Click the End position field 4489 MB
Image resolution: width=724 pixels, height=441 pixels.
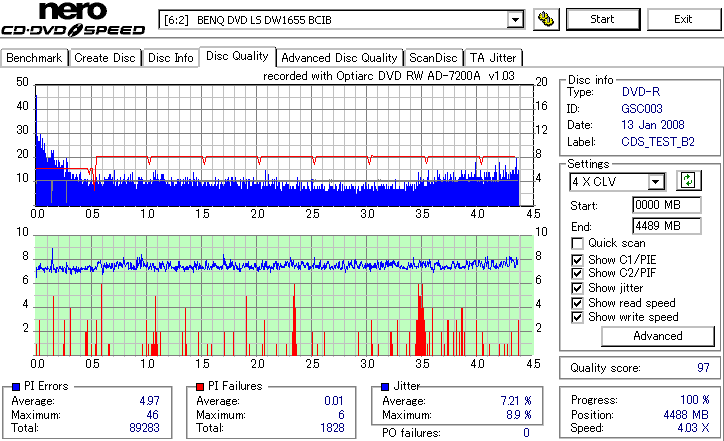point(666,226)
